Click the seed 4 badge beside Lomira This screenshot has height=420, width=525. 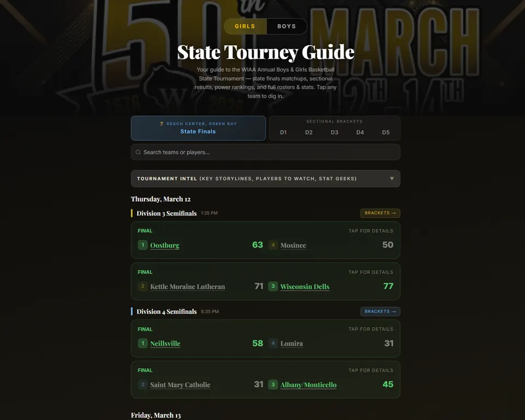(273, 343)
